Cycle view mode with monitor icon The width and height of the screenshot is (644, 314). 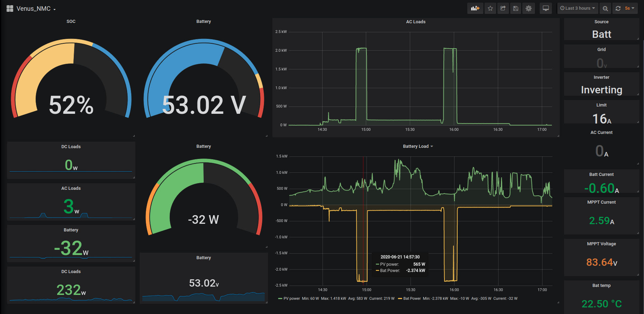[546, 8]
